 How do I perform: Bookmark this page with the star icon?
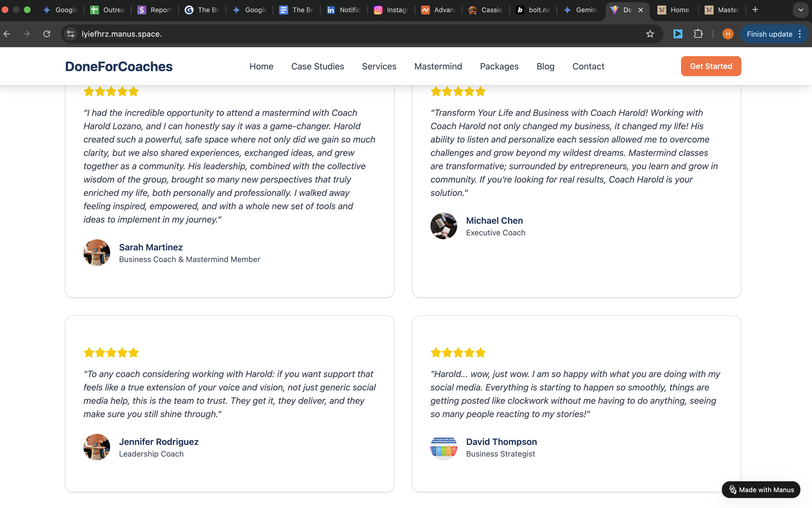point(650,34)
